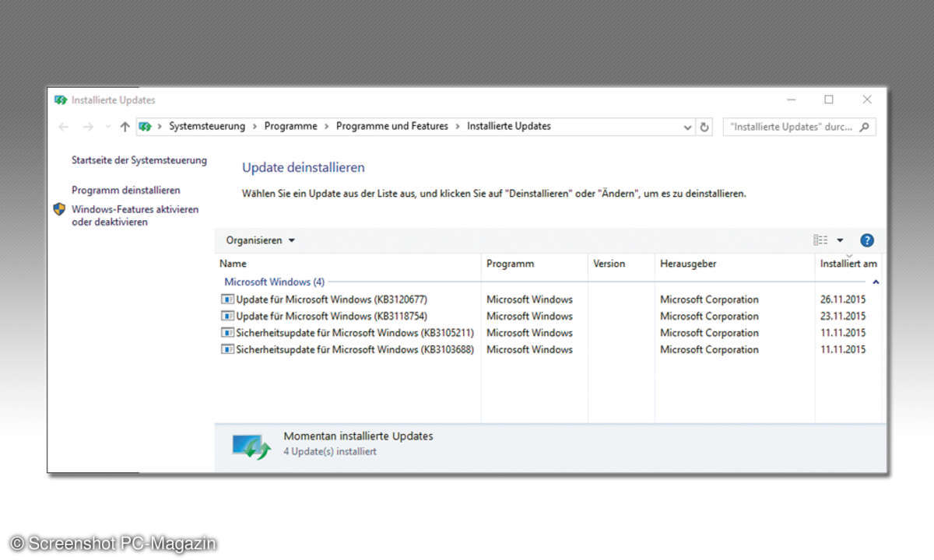Screen dimensions: 934x560
Task: Collapse the Microsoft Windows (4) group
Action: [876, 282]
